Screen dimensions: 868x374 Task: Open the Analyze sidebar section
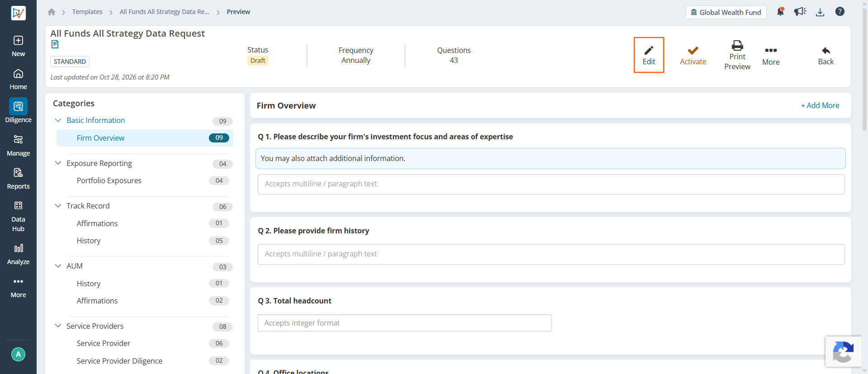[x=18, y=254]
